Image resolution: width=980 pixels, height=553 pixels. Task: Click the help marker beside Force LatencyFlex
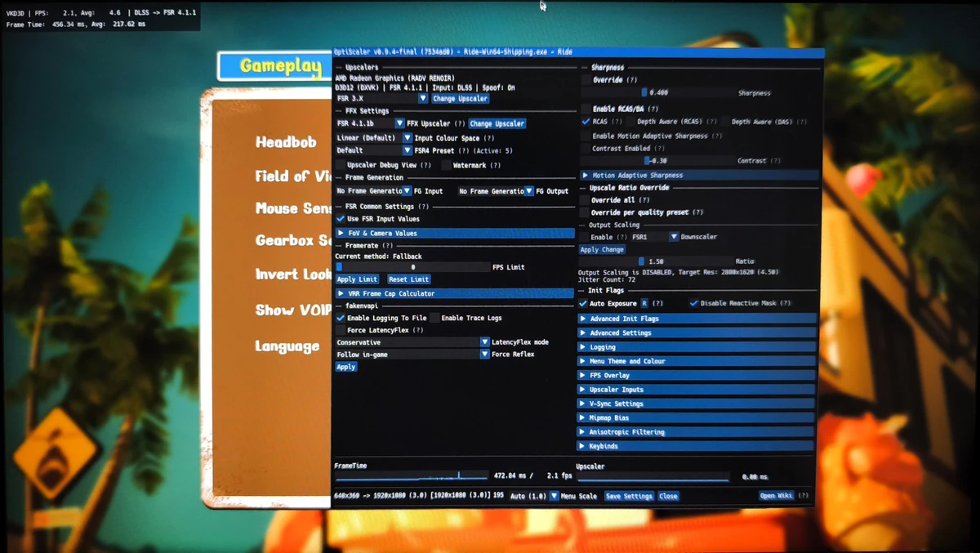418,330
